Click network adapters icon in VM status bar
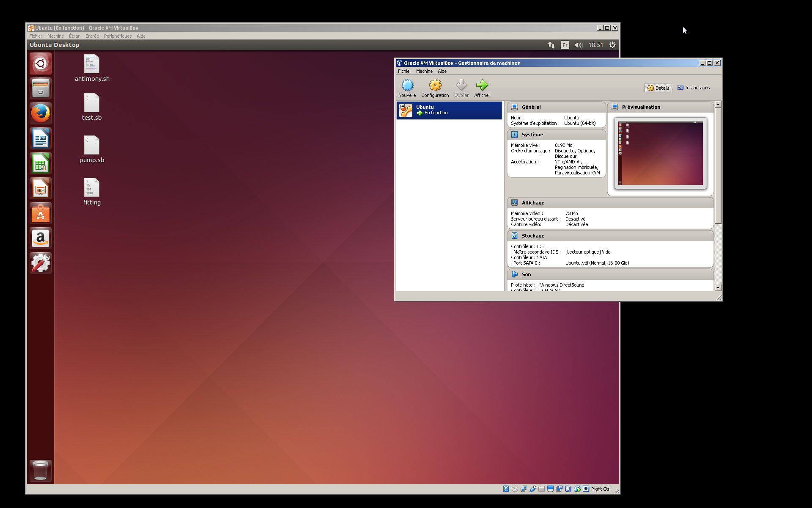812x508 pixels. click(524, 489)
